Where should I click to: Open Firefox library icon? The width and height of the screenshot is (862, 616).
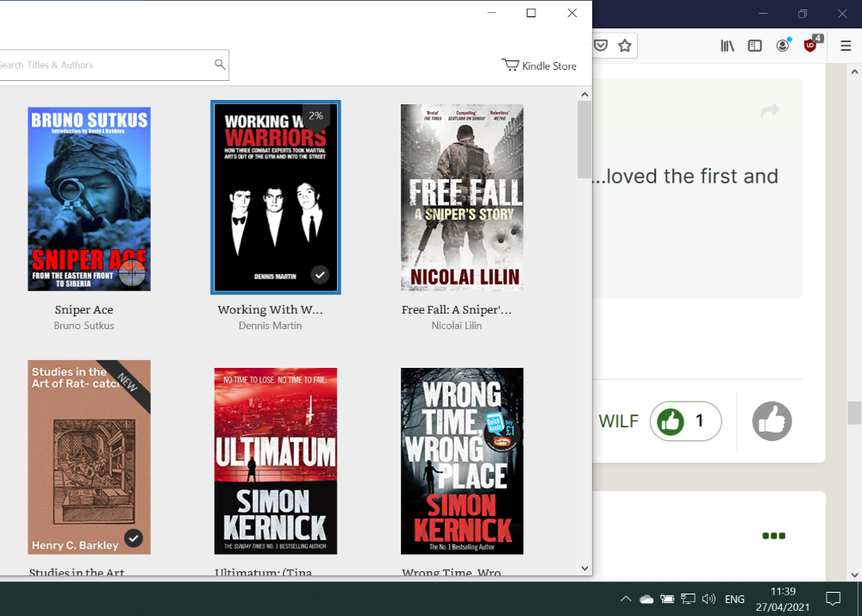coord(728,46)
